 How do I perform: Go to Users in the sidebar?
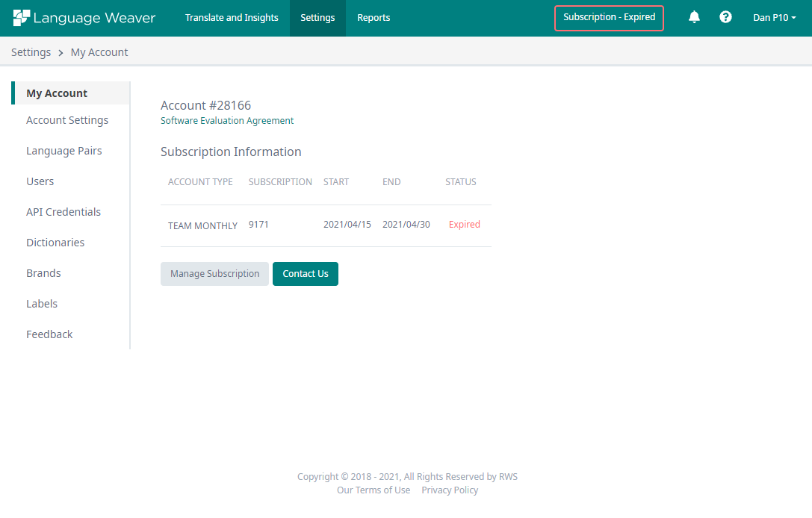click(40, 181)
